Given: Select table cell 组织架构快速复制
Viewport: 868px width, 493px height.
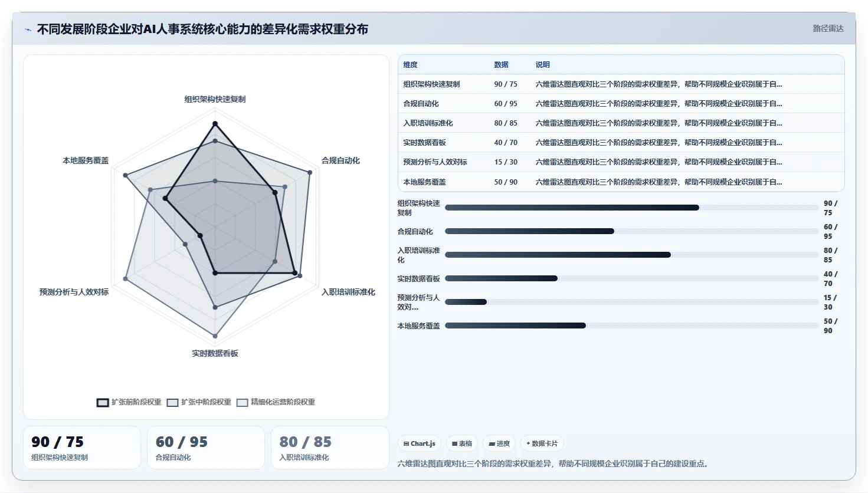Looking at the screenshot, I should point(432,84).
